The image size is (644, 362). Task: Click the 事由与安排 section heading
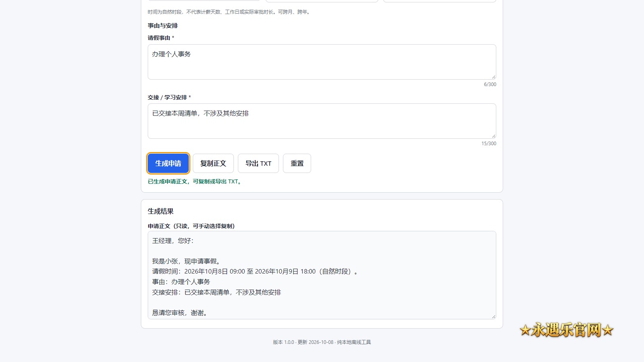(163, 26)
